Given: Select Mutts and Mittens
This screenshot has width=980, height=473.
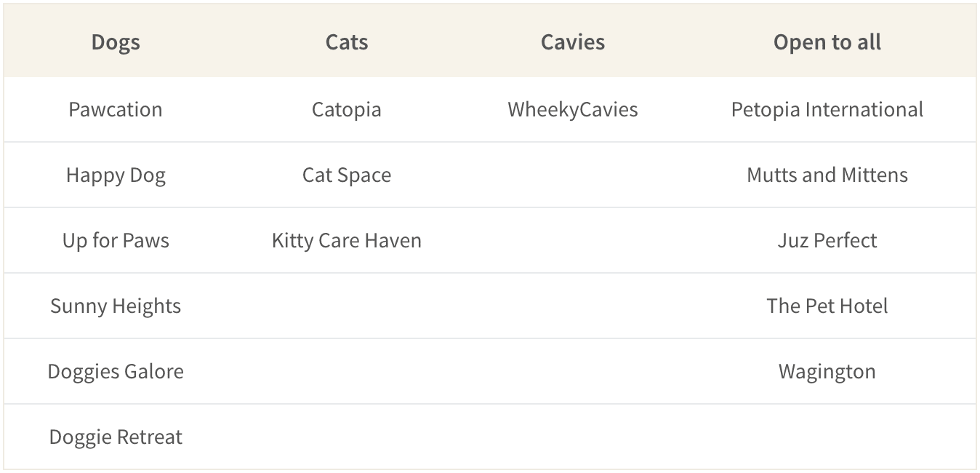Looking at the screenshot, I should tap(827, 175).
